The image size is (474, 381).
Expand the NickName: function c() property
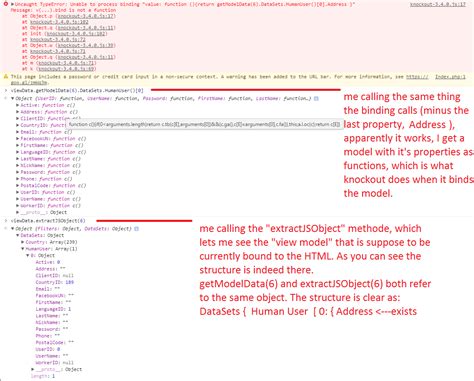18,165
